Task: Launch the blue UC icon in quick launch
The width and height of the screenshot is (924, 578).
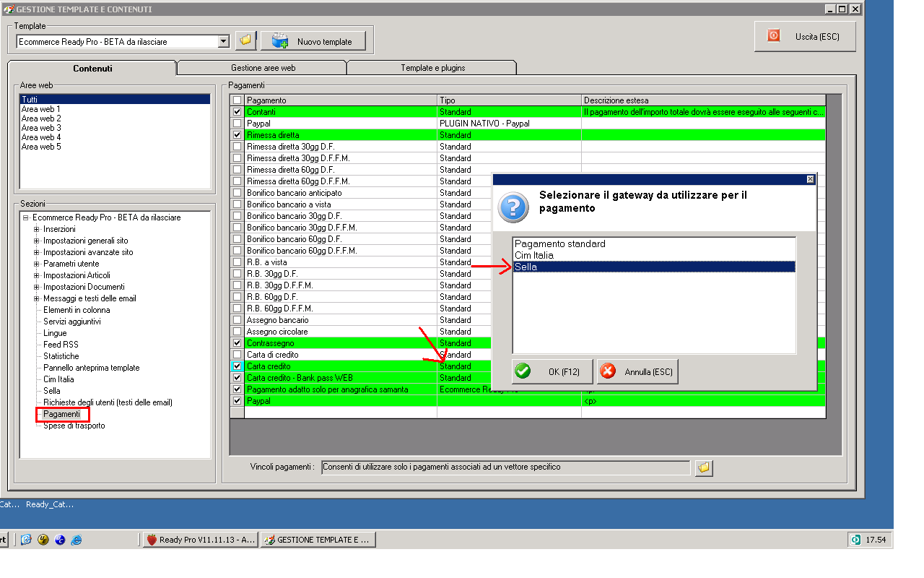Action: pos(60,540)
